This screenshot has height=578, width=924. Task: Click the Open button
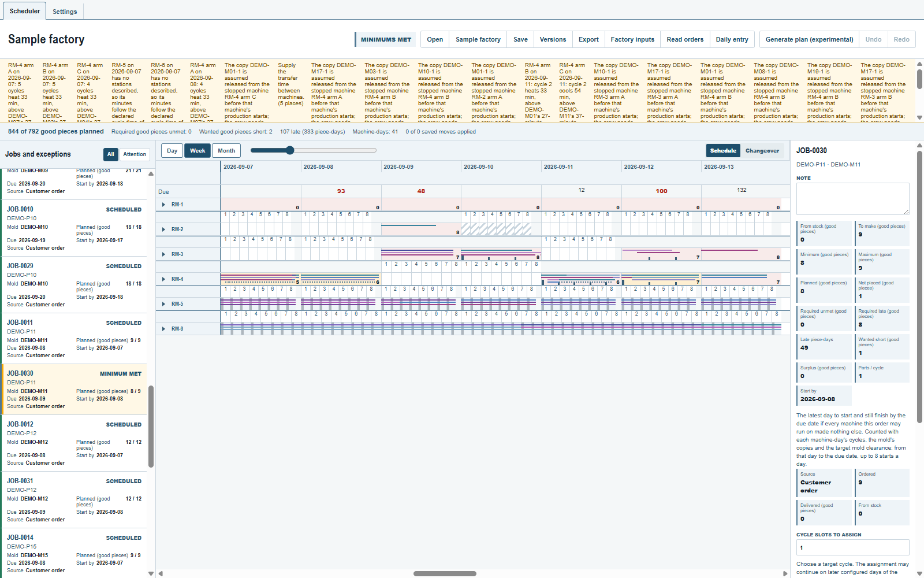(435, 39)
